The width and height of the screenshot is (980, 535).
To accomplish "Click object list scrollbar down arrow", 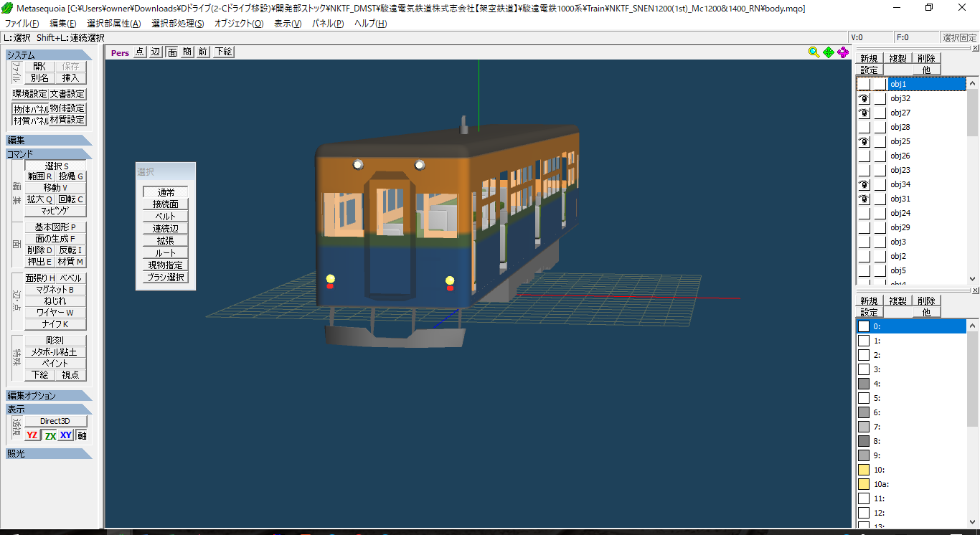I will pyautogui.click(x=973, y=279).
